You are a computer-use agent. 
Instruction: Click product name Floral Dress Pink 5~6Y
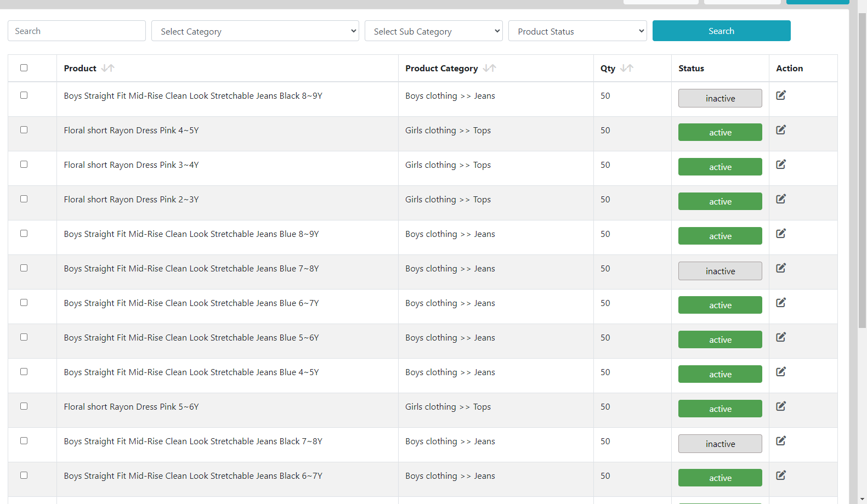pyautogui.click(x=131, y=406)
